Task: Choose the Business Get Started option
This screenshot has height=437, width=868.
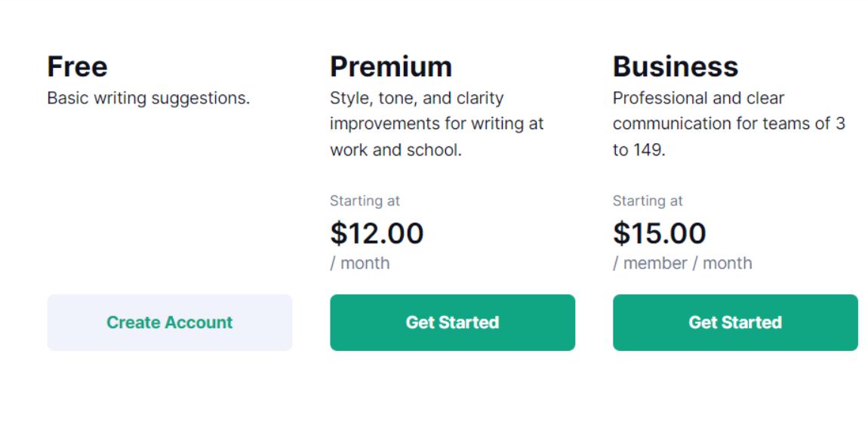Action: click(734, 322)
